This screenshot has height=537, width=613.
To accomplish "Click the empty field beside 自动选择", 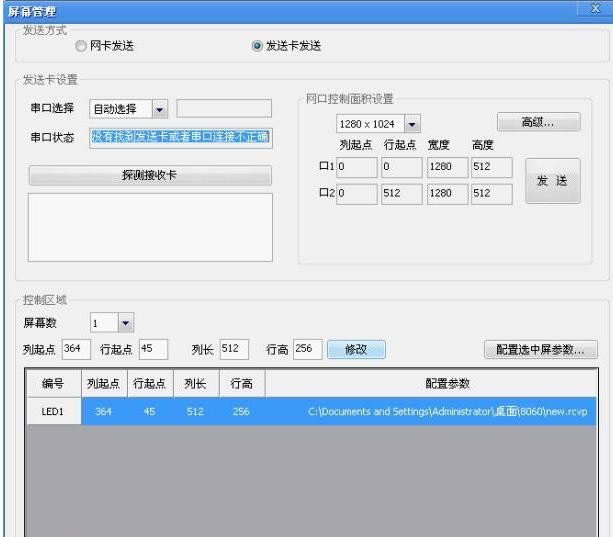I will pos(224,109).
